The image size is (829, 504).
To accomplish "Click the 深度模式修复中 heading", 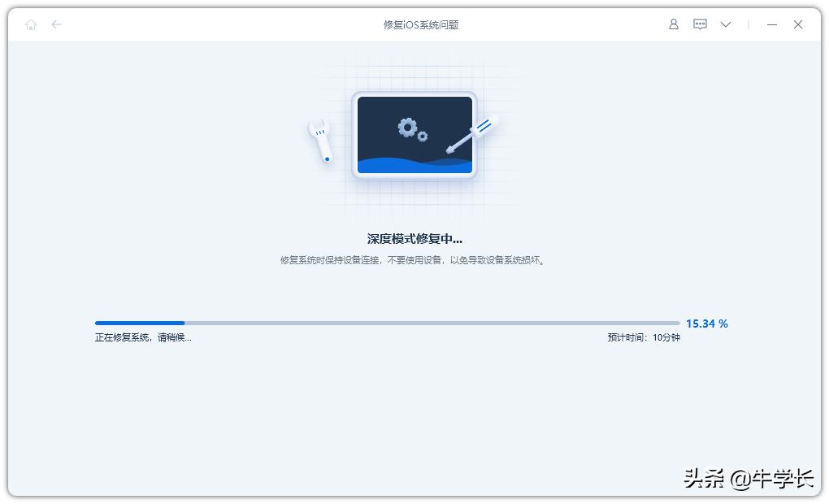I will point(414,238).
